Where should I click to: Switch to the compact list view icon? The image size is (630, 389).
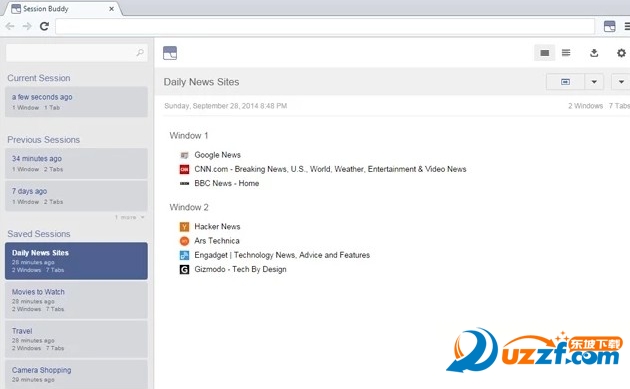click(566, 53)
